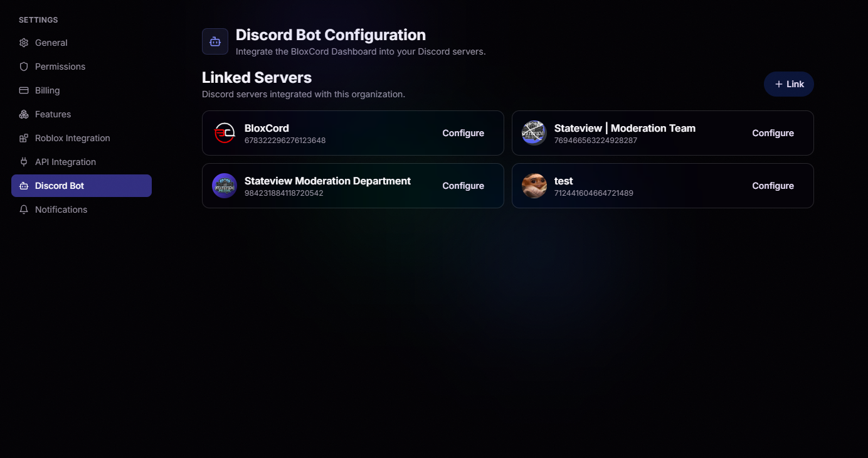Click the Features cubes icon
The height and width of the screenshot is (458, 868).
24,114
